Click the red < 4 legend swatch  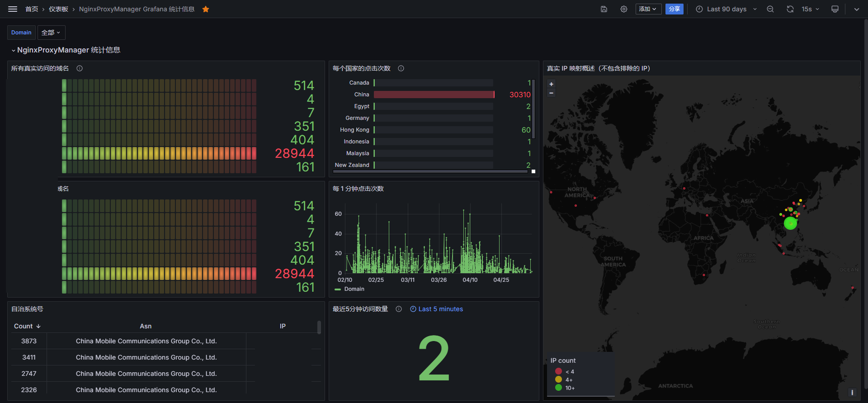(x=558, y=371)
